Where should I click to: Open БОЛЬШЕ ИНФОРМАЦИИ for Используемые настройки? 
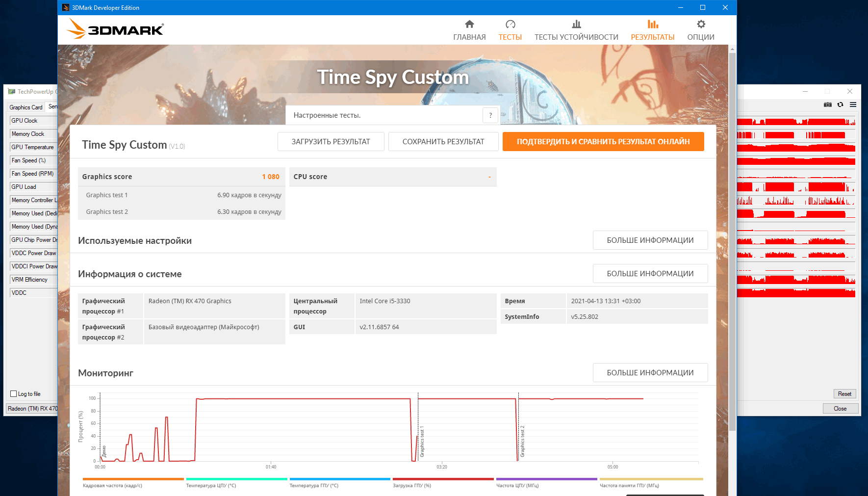650,240
